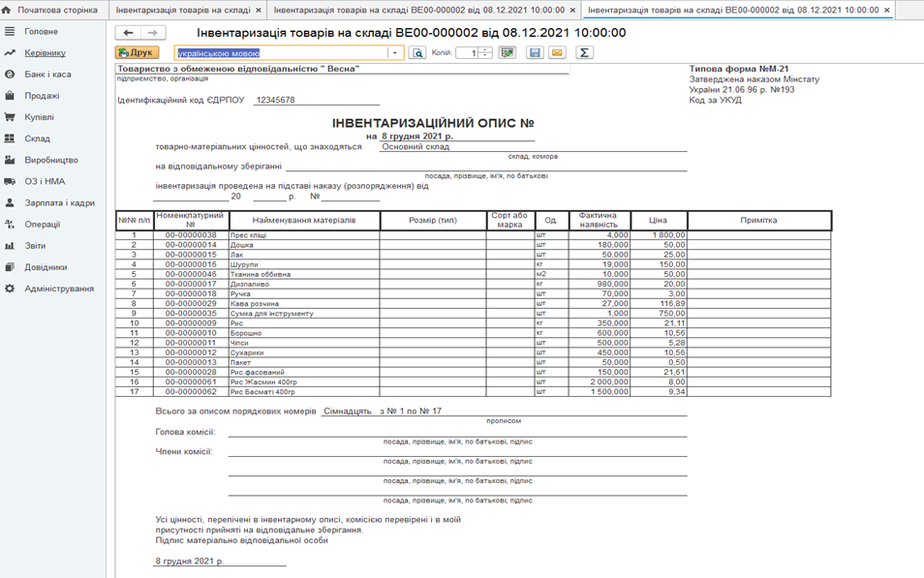924x578 pixels.
Task: Close the active Інвентаризація BE00-000002 tab
Action: click(887, 10)
